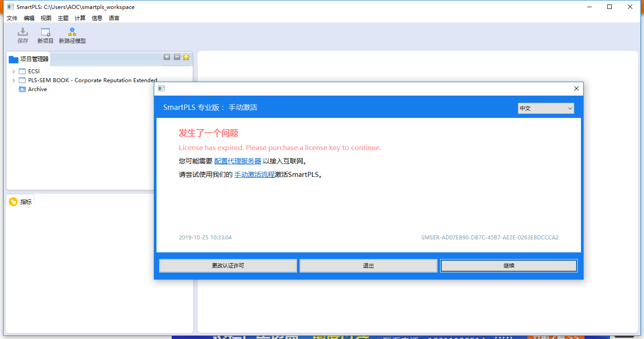
Task: Click the 更改认证许可 button
Action: [228, 266]
